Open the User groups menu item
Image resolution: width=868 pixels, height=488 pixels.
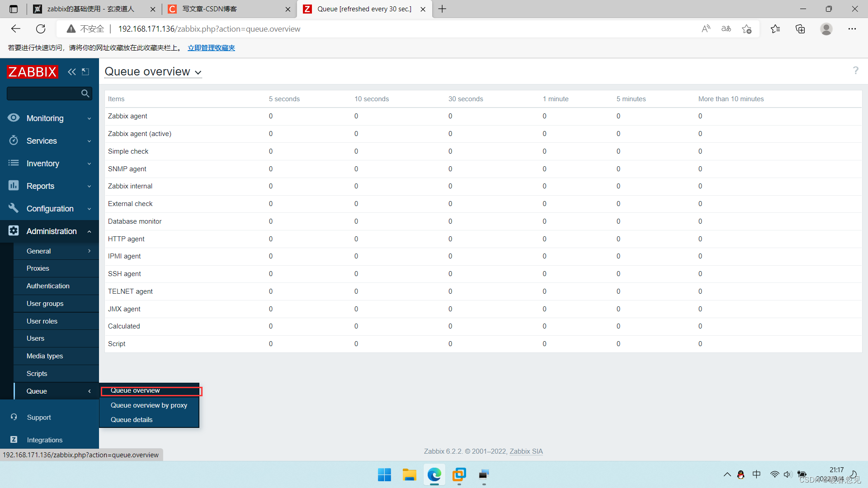pos(45,304)
